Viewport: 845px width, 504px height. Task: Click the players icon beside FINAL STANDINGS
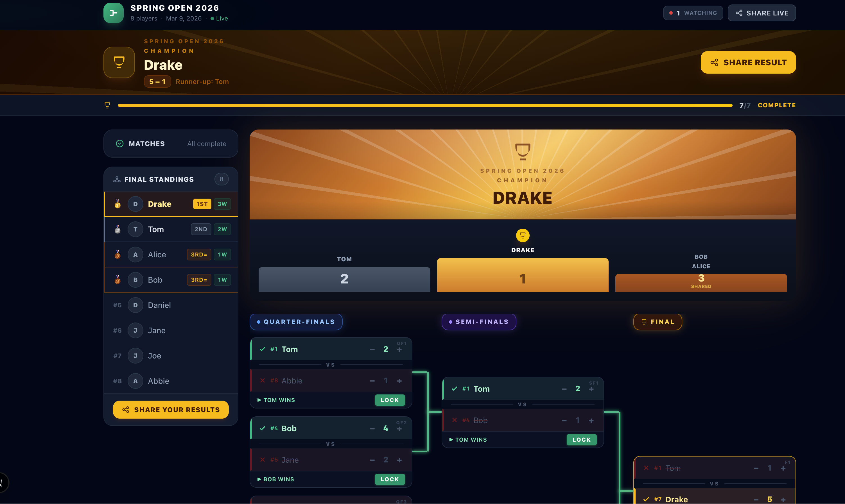[x=117, y=179]
